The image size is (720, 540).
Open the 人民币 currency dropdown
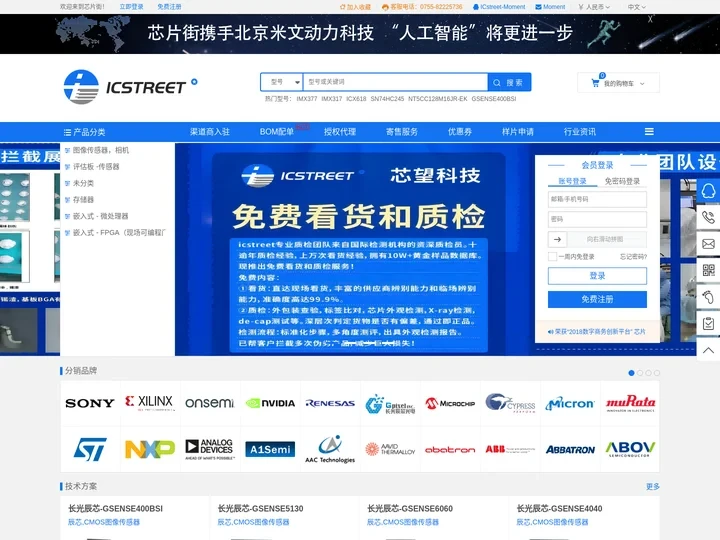(594, 7)
